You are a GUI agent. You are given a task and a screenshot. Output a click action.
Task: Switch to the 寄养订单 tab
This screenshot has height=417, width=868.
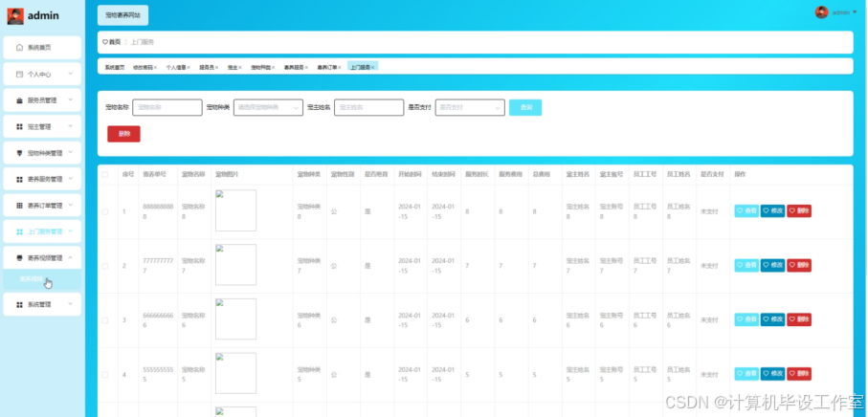click(327, 68)
